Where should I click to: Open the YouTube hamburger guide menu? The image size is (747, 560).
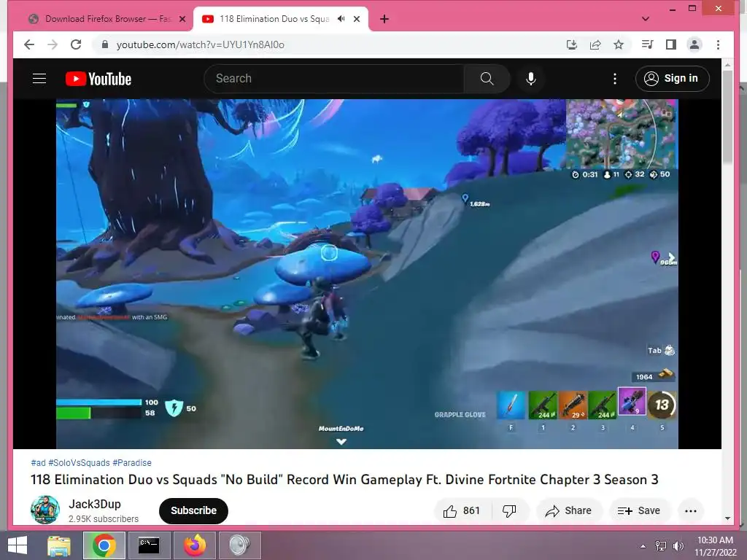pyautogui.click(x=39, y=79)
